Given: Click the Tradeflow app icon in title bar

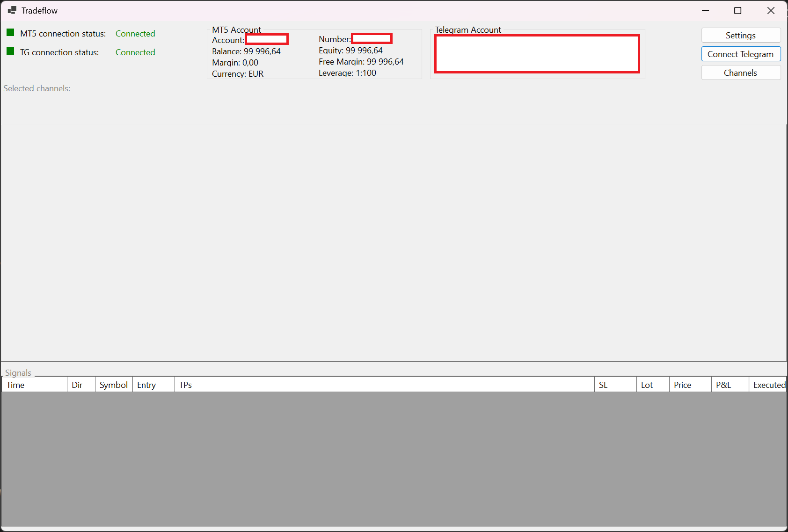Looking at the screenshot, I should [12, 10].
